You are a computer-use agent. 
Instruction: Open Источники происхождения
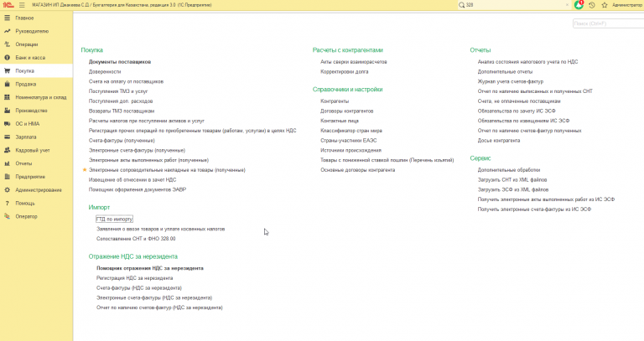pos(351,150)
